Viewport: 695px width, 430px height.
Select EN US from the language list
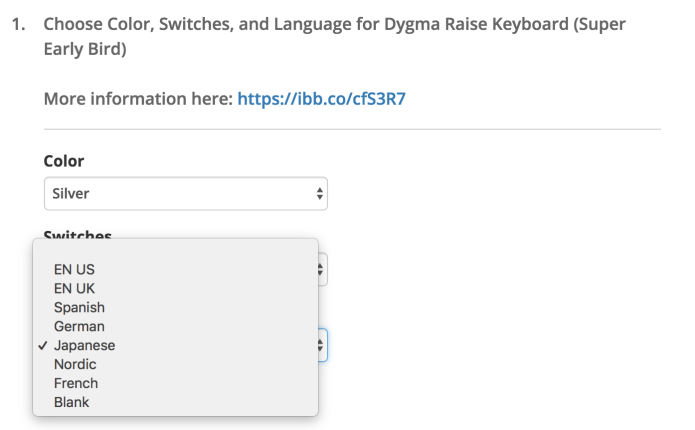pos(74,269)
